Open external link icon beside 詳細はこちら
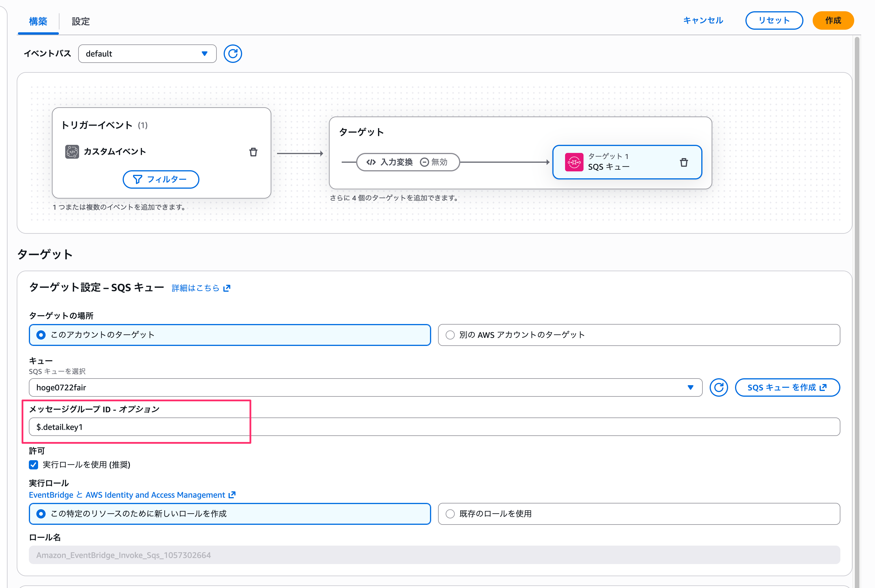This screenshot has width=875, height=588. (227, 288)
